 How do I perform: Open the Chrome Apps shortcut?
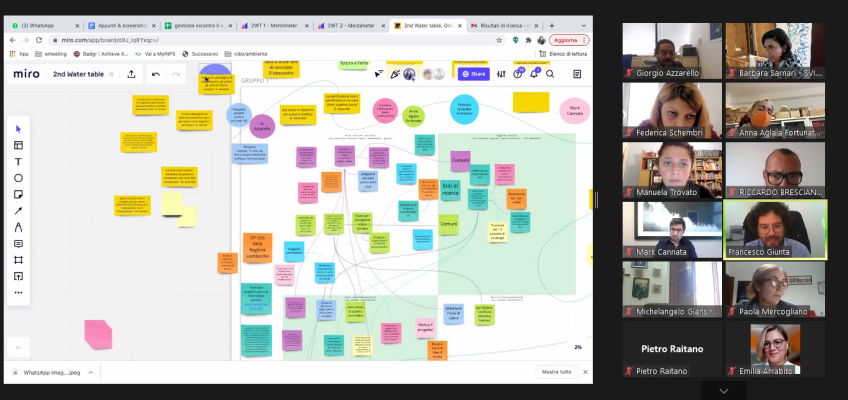[x=19, y=54]
